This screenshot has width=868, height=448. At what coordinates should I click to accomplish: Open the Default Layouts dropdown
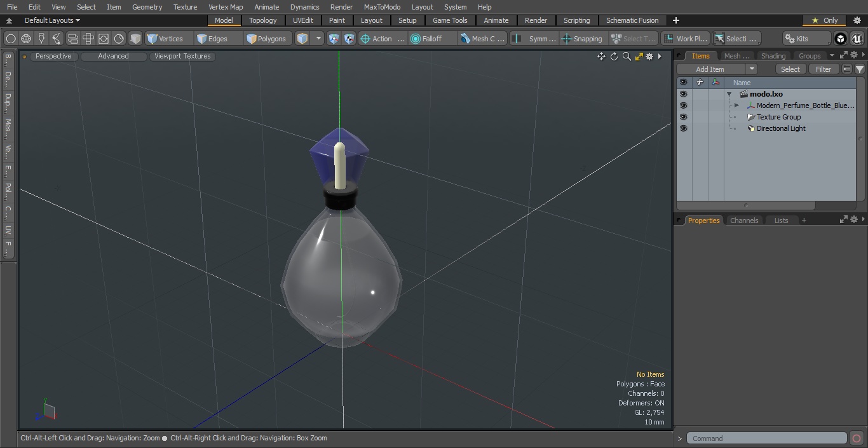click(x=52, y=20)
